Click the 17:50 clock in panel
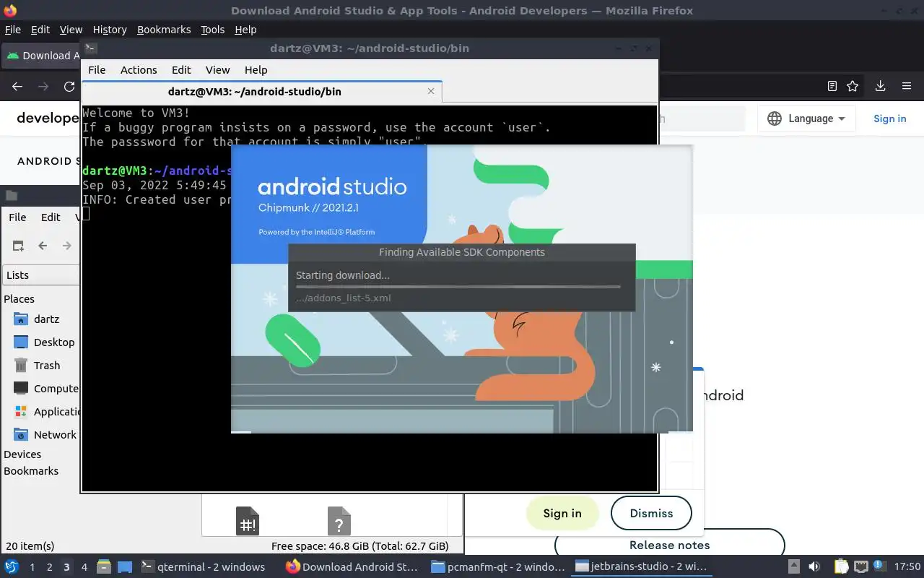The image size is (924, 578). click(x=907, y=566)
